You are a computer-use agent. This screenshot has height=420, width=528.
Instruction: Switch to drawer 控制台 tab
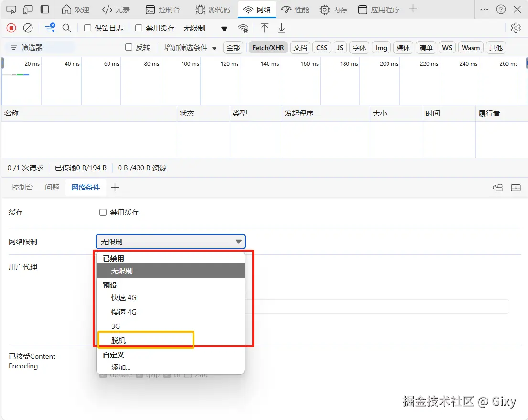22,187
